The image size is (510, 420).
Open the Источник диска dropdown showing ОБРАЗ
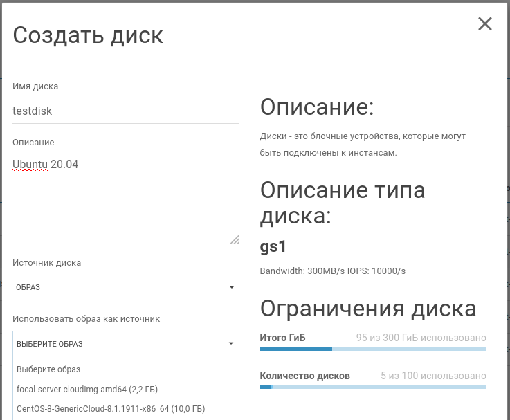tap(121, 287)
